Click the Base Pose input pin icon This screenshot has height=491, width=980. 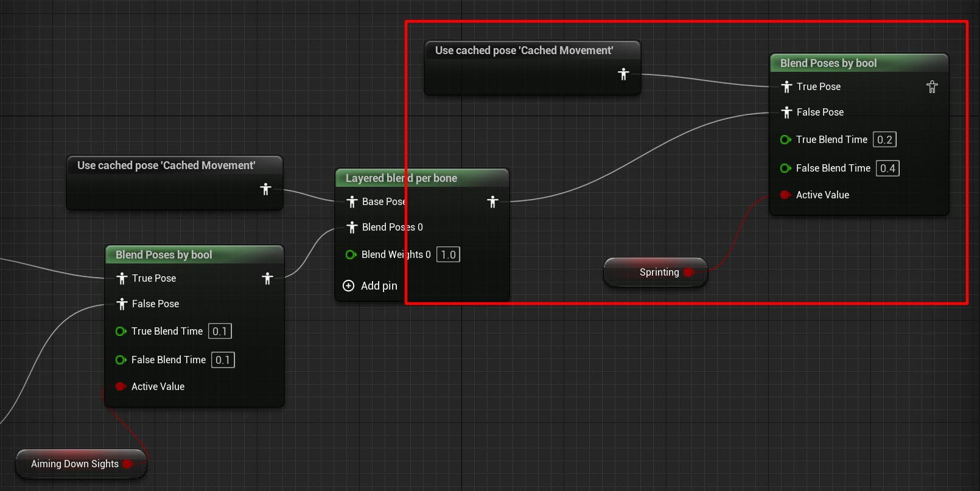[x=352, y=202]
